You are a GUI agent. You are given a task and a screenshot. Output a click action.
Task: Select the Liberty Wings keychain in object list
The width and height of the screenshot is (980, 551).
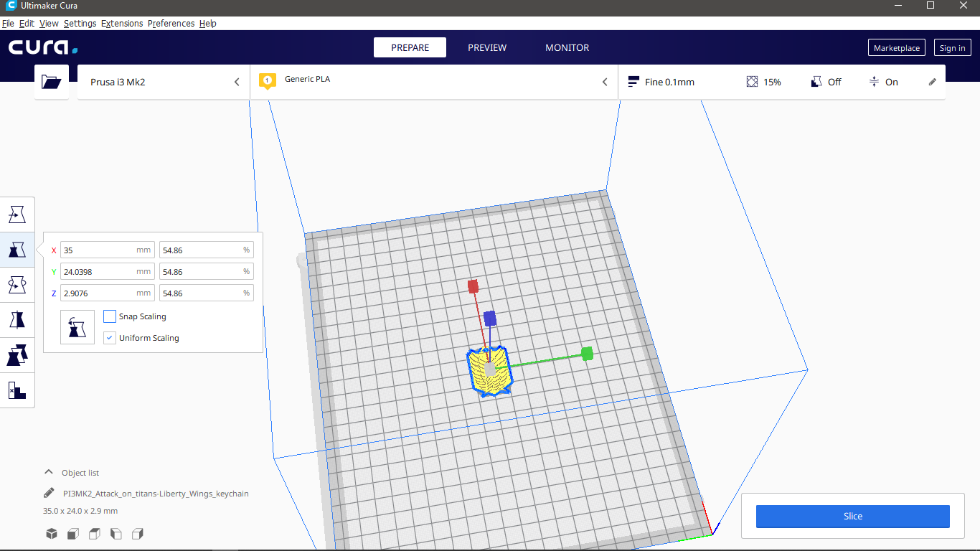pyautogui.click(x=156, y=494)
